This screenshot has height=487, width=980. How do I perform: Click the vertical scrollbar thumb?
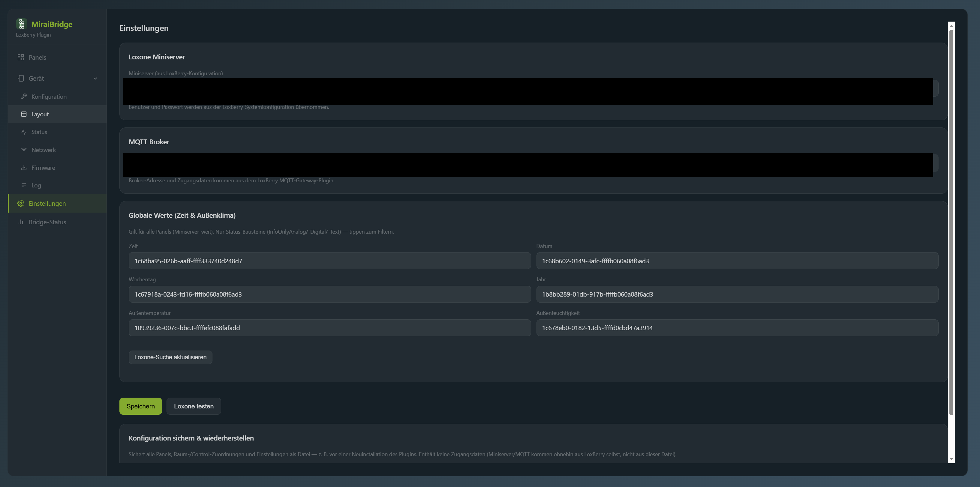coord(951,223)
